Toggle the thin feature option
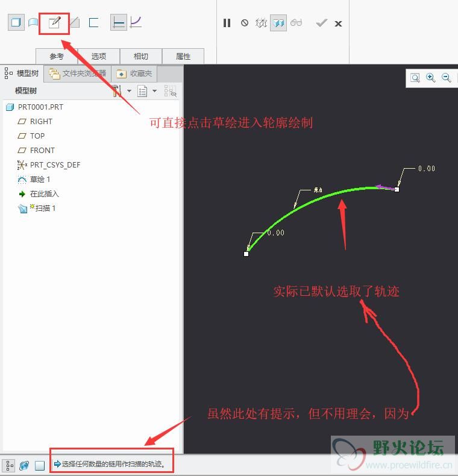This screenshot has width=458, height=476. click(93, 23)
